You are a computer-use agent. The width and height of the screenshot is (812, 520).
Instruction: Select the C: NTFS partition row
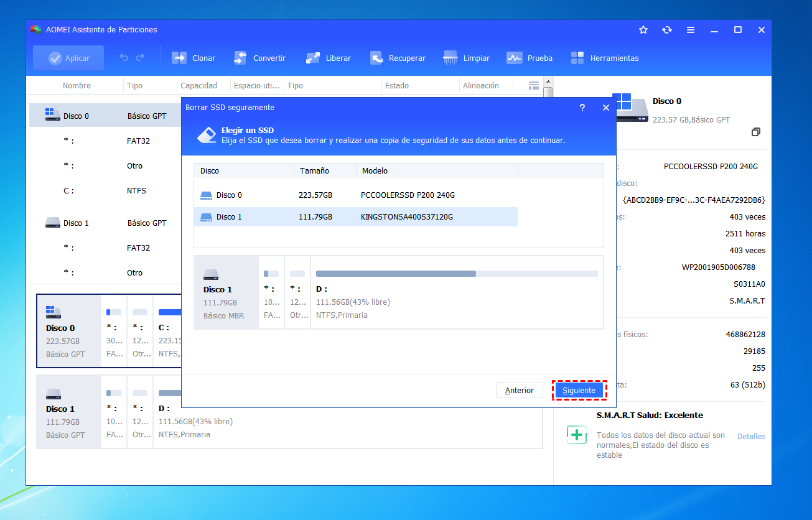coord(105,190)
